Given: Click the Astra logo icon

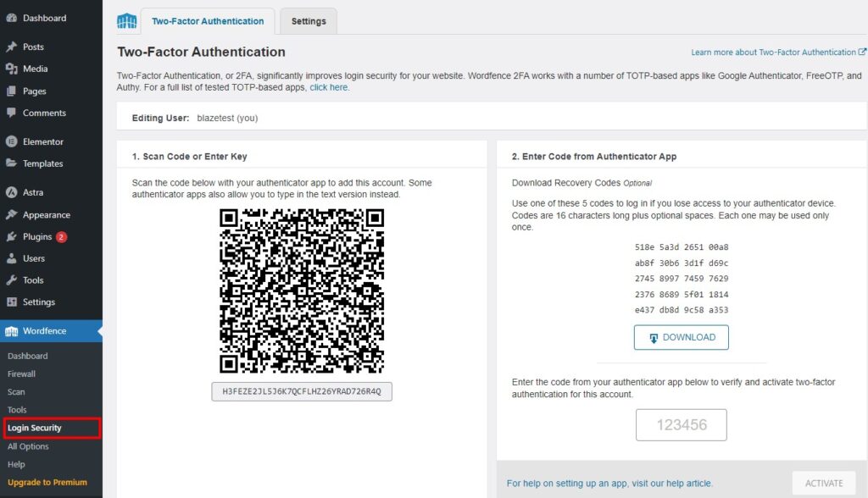Looking at the screenshot, I should [x=11, y=192].
